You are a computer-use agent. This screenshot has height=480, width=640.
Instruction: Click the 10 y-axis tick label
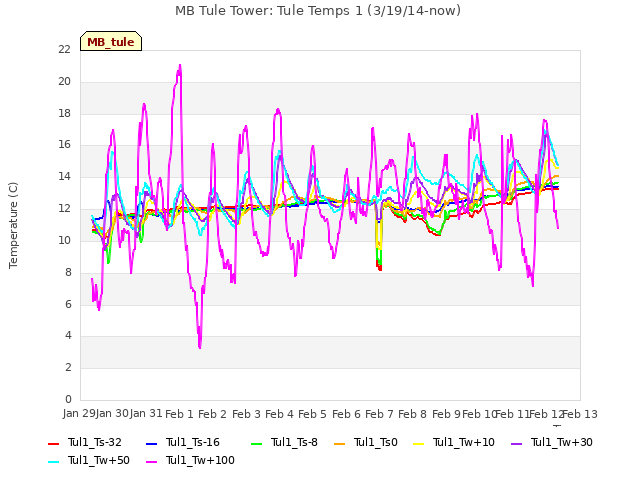tap(64, 240)
